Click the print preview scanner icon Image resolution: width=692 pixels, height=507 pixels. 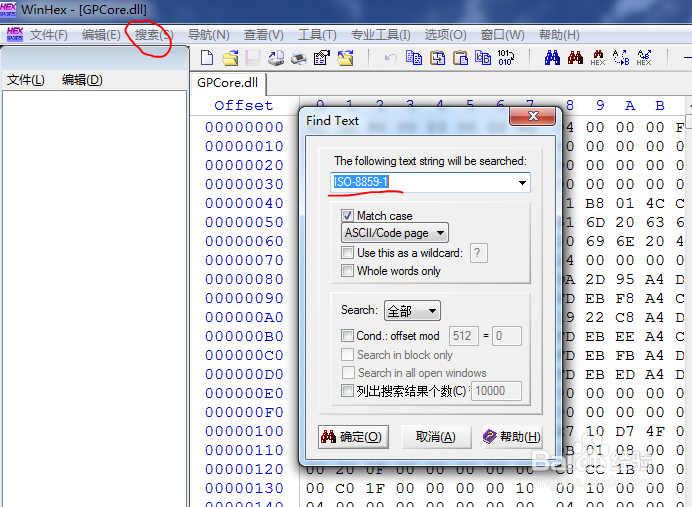(x=276, y=58)
